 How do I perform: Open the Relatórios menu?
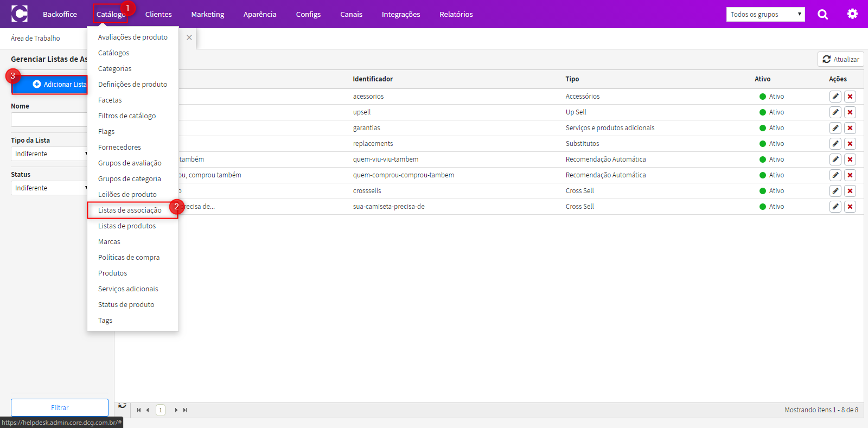pos(456,14)
